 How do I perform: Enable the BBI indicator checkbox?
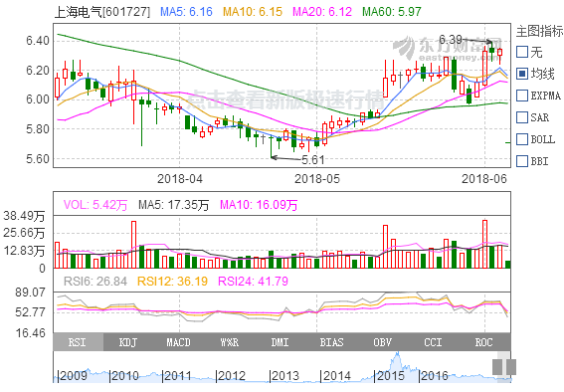point(522,161)
